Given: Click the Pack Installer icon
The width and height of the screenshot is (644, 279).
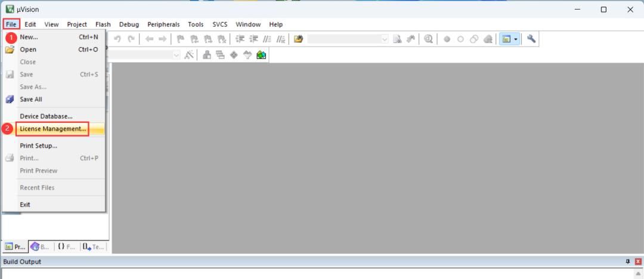Looking at the screenshot, I should pyautogui.click(x=261, y=55).
